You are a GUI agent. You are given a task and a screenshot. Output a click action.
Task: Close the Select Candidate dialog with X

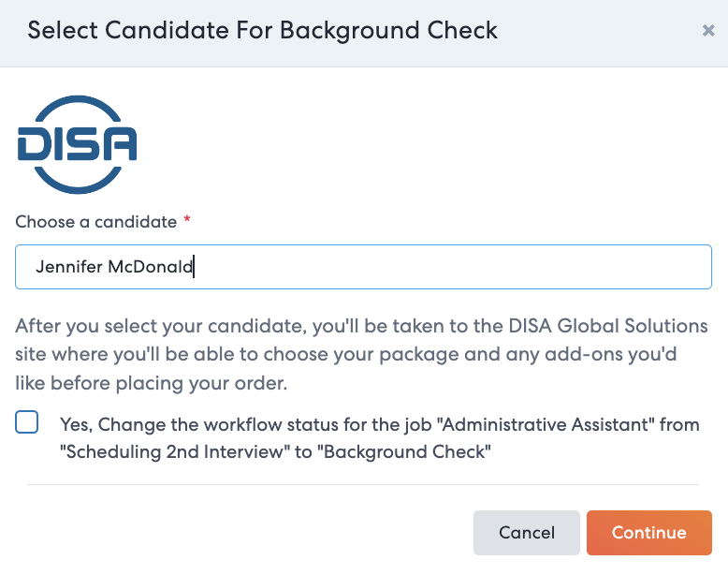(x=708, y=31)
